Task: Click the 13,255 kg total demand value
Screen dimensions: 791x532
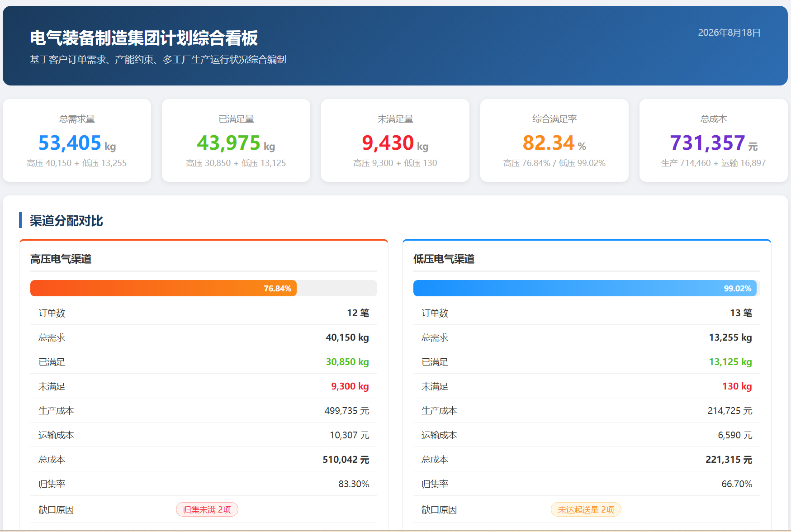Action: point(730,337)
